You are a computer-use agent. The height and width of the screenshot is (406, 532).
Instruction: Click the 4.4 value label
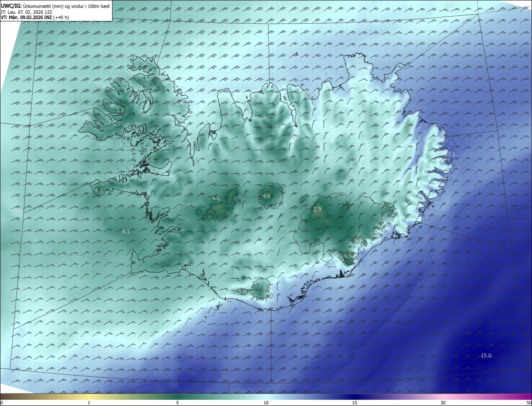point(266,196)
